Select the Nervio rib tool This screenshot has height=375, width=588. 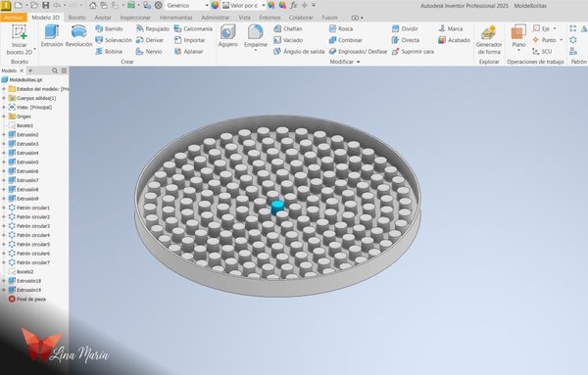click(x=149, y=51)
